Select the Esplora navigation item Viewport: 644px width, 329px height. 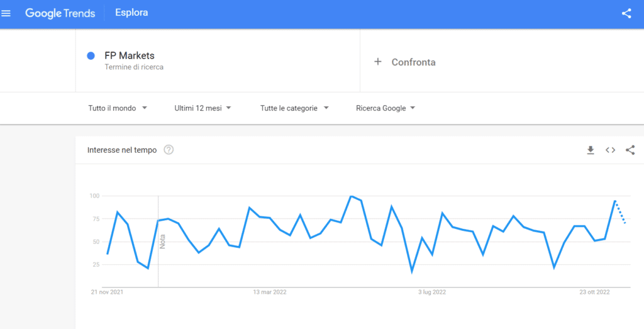[x=131, y=13]
